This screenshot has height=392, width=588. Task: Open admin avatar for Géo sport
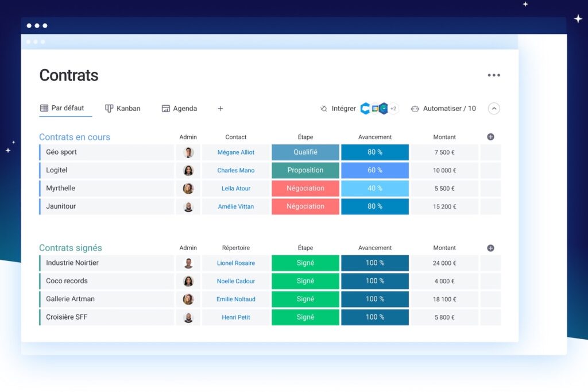tap(188, 152)
